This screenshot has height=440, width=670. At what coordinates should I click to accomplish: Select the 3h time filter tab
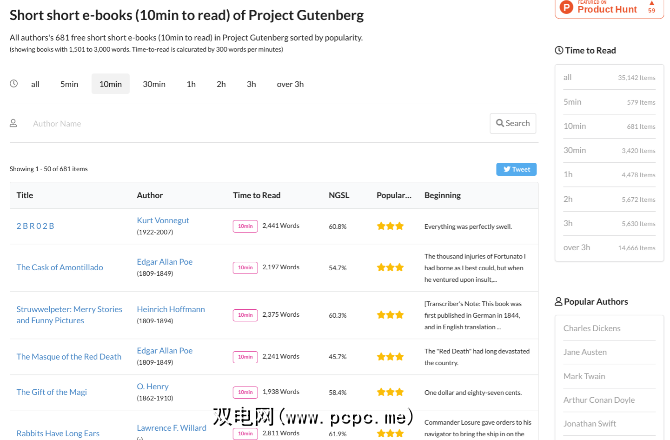[x=251, y=84]
